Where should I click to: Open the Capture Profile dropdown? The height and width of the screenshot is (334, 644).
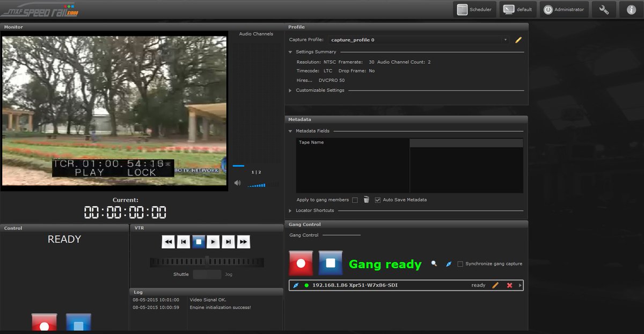[x=419, y=40]
